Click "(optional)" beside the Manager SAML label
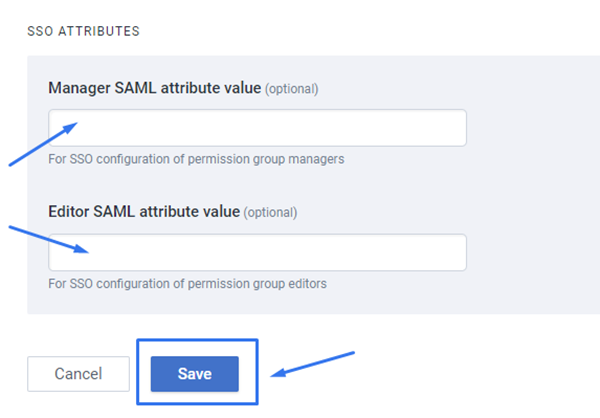600x418 pixels. 292,89
